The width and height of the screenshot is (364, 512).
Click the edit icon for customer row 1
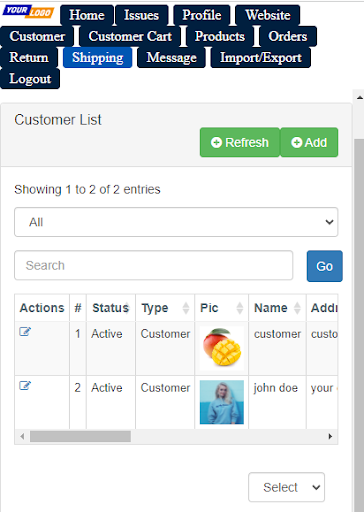pos(25,332)
